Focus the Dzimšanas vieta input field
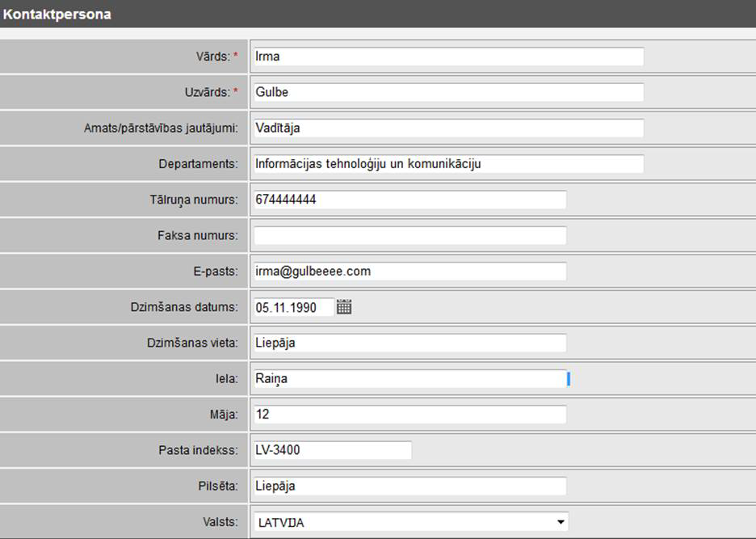756x539 pixels. click(x=409, y=343)
